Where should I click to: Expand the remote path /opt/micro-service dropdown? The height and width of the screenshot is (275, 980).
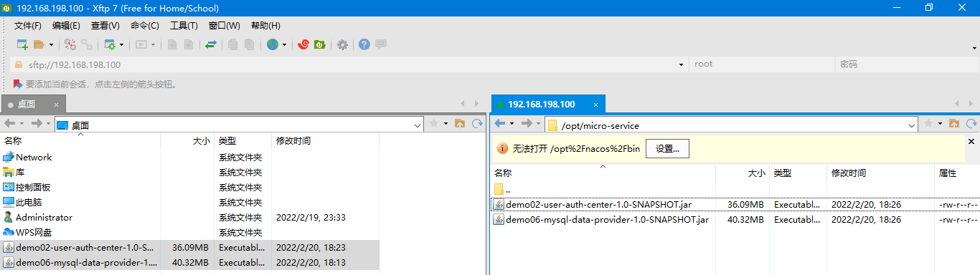point(912,125)
